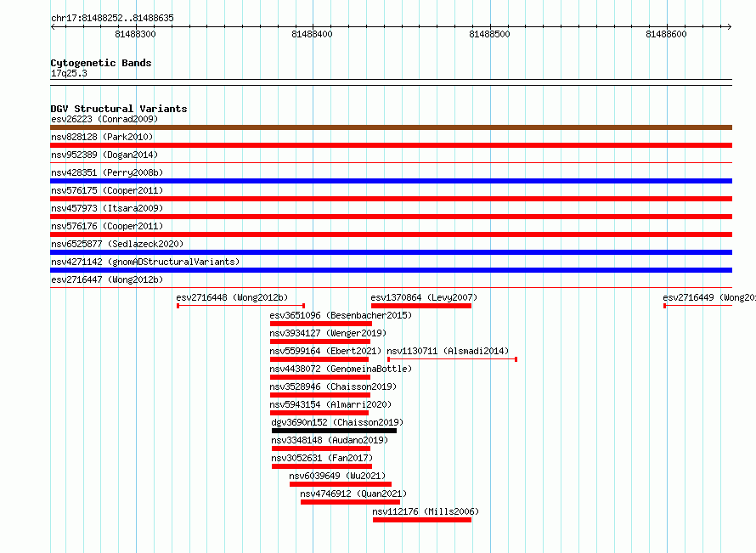Select the nsv1130711 (Alsmadi2014) label
This screenshot has width=756, height=553.
448,351
